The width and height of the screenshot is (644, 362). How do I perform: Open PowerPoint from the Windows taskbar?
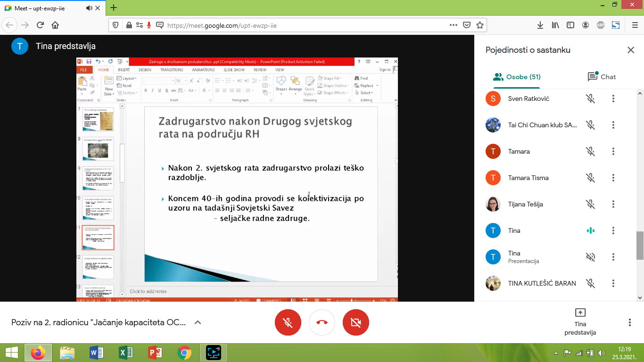155,353
